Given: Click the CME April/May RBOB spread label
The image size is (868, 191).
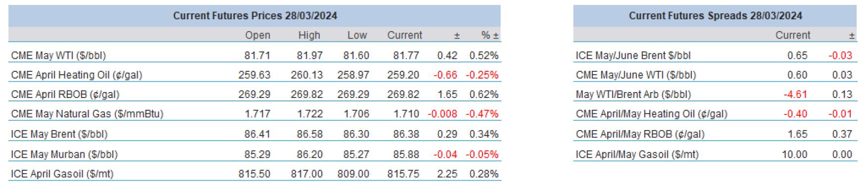Looking at the screenshot, I should point(640,134).
